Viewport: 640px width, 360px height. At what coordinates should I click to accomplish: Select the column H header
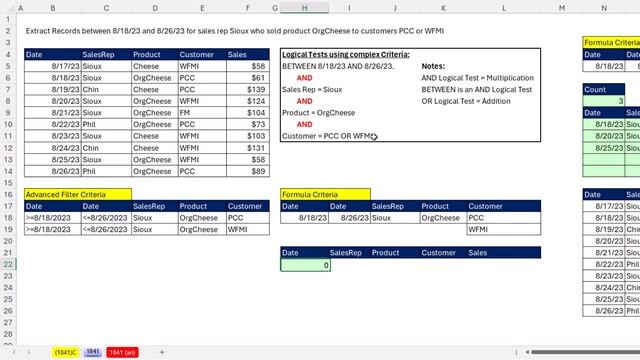tap(304, 8)
